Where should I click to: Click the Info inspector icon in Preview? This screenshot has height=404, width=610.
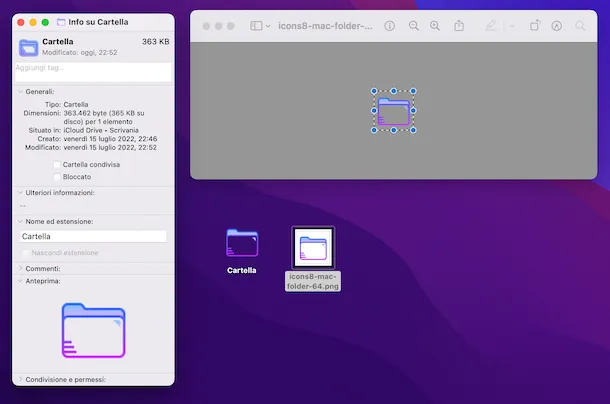(x=389, y=26)
